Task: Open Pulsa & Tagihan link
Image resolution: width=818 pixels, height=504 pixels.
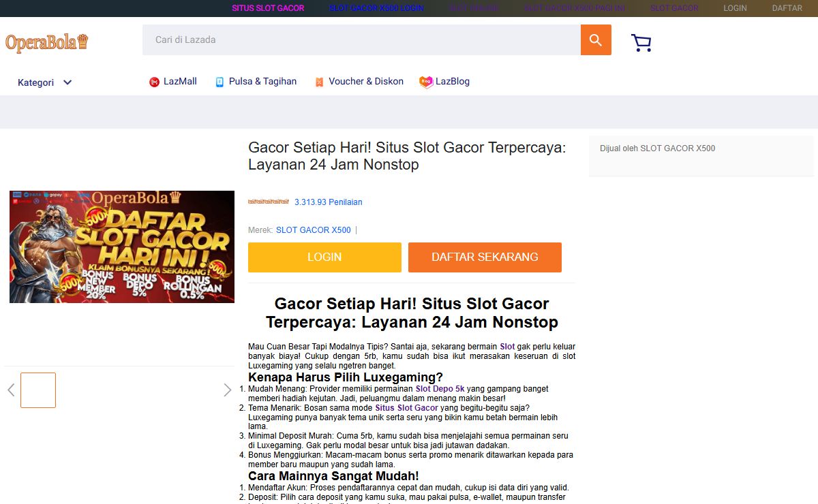Action: pos(262,81)
